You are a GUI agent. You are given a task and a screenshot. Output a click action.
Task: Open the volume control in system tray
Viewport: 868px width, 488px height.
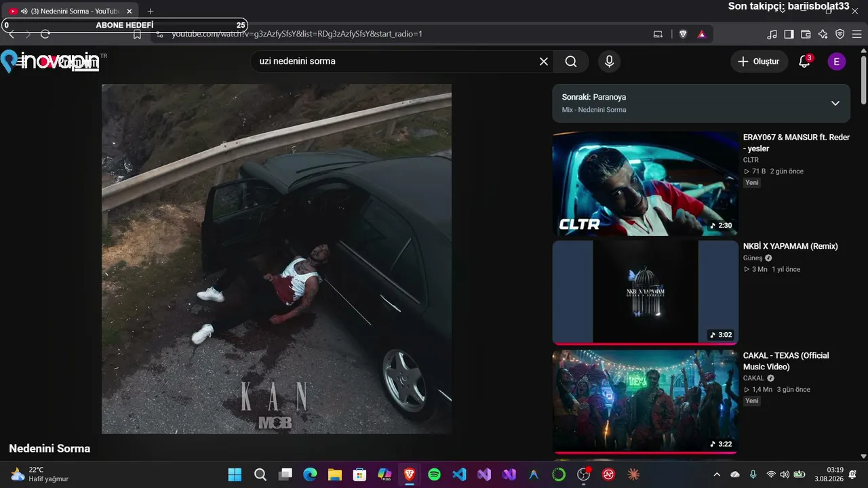[785, 474]
